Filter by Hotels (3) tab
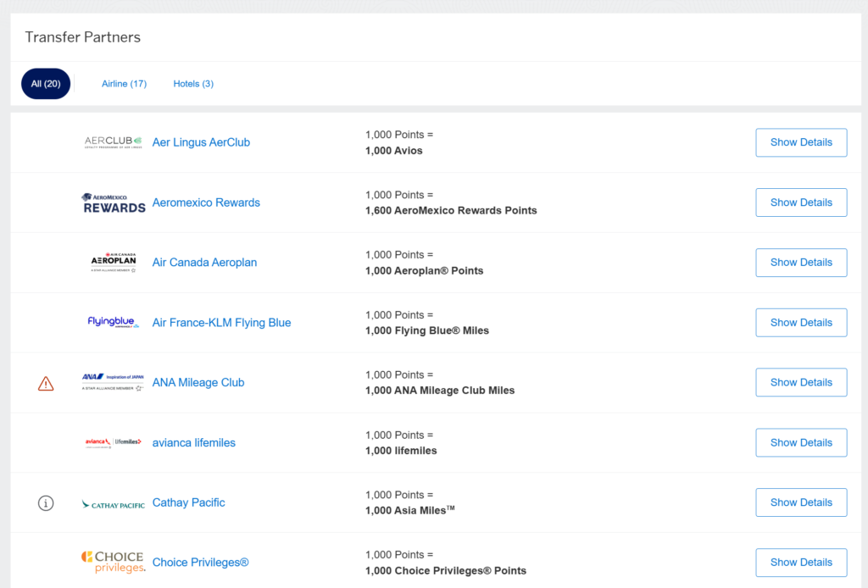Viewport: 868px width, 588px height. [193, 84]
